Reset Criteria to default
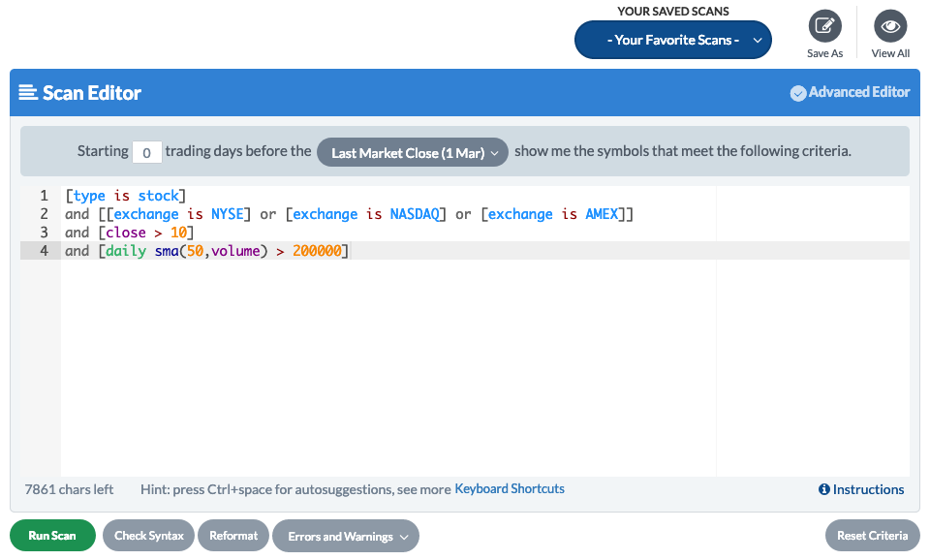The width and height of the screenshot is (930, 560). pos(872,536)
